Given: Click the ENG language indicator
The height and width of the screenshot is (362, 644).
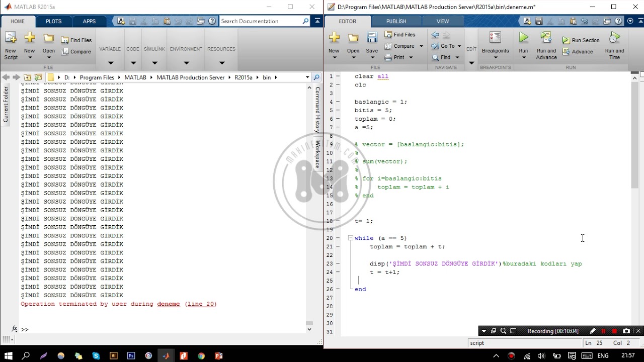Looking at the screenshot, I should point(603,356).
